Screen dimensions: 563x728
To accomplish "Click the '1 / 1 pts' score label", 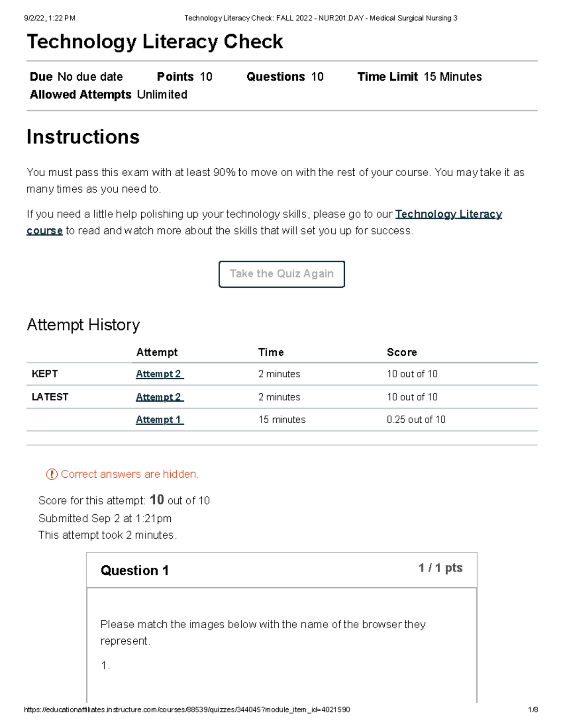I will pos(440,567).
